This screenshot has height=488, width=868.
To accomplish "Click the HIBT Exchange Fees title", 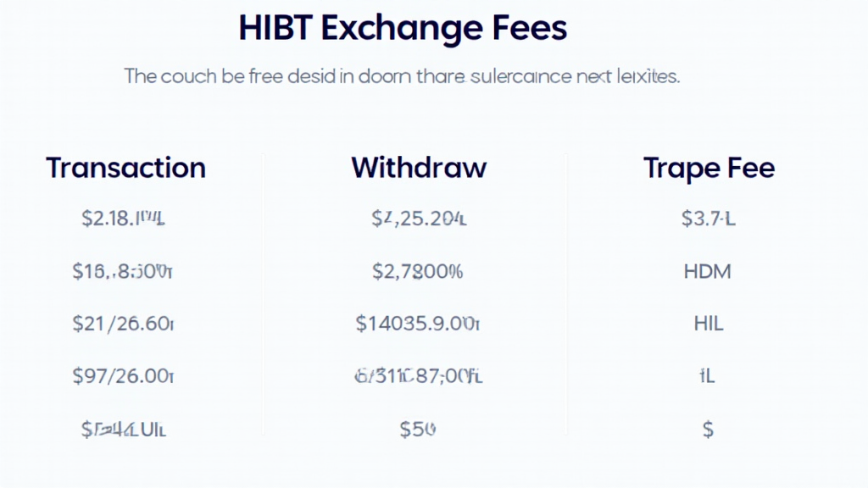I will [403, 28].
